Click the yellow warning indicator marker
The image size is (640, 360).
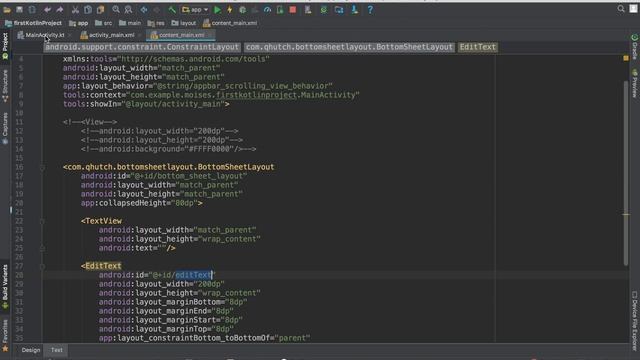626,58
